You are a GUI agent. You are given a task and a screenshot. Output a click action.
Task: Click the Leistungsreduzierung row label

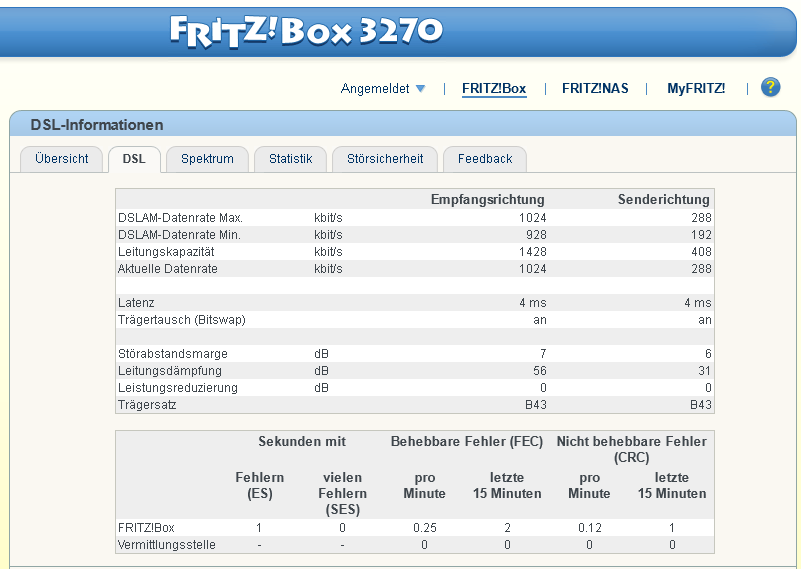(178, 388)
